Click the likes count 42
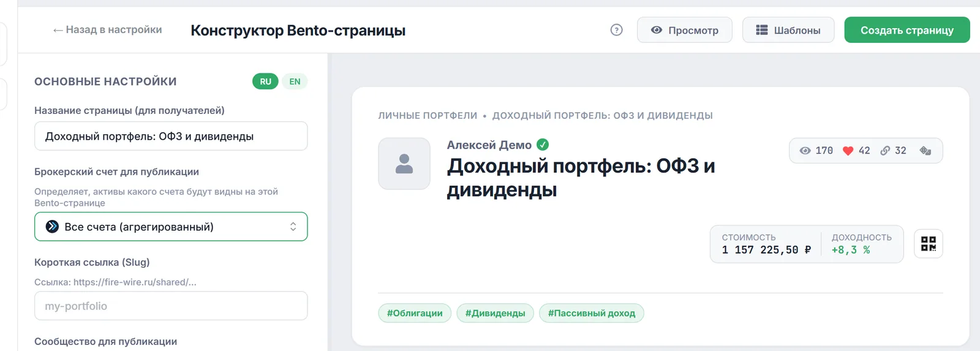The height and width of the screenshot is (351, 980). (x=864, y=151)
